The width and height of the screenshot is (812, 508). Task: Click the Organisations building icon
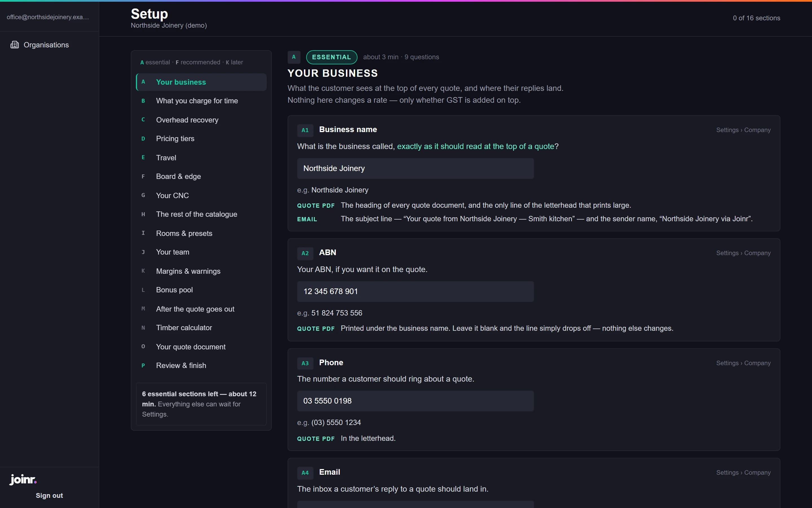(x=14, y=45)
